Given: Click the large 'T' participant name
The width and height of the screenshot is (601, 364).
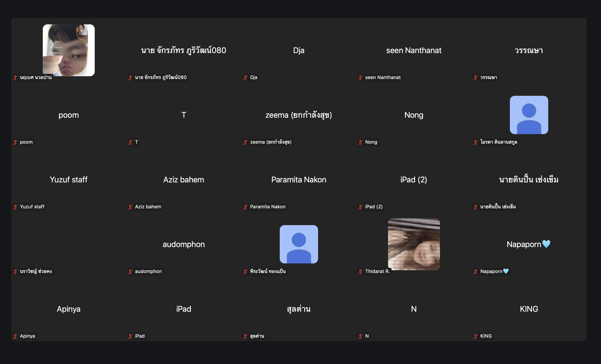Looking at the screenshot, I should (x=184, y=115).
